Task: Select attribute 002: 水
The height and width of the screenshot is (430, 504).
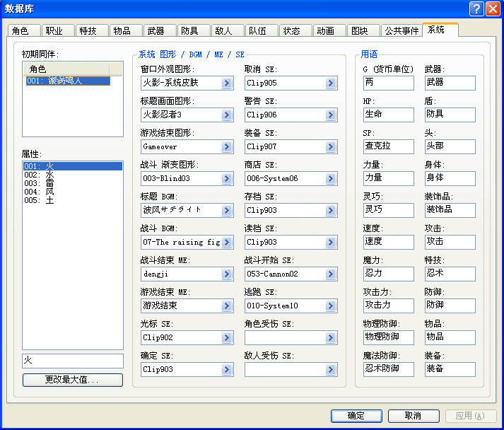Action: click(x=73, y=175)
